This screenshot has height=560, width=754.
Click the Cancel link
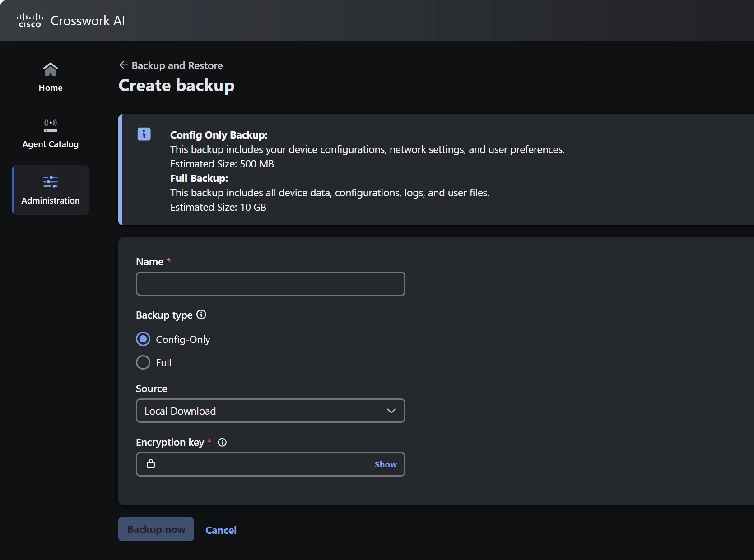[x=221, y=530]
